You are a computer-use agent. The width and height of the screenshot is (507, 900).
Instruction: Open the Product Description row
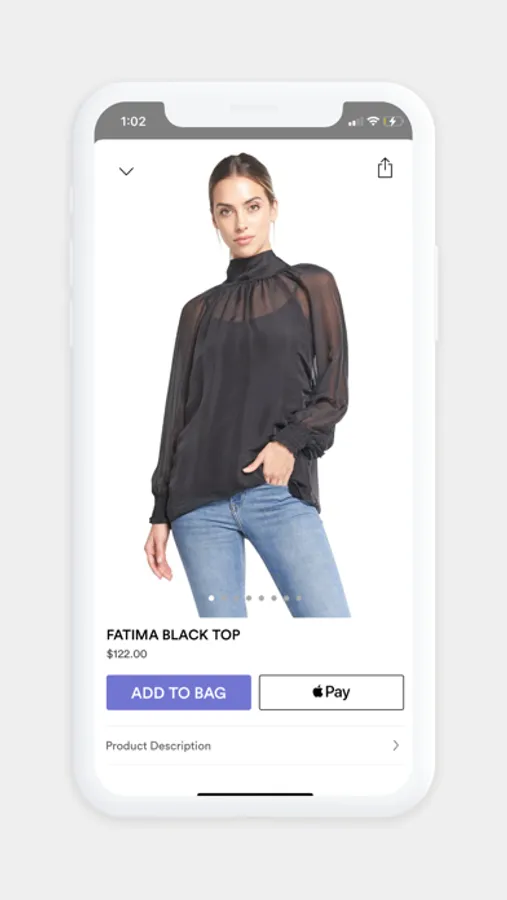coord(255,746)
